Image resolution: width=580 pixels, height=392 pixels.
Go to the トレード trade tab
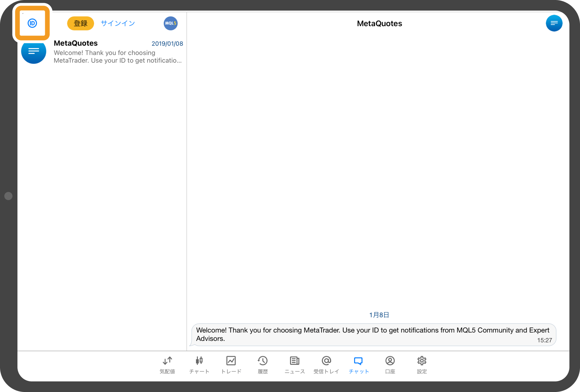231,365
